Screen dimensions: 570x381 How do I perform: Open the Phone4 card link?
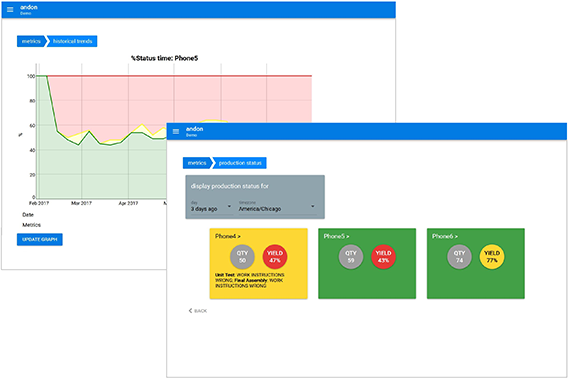click(228, 236)
